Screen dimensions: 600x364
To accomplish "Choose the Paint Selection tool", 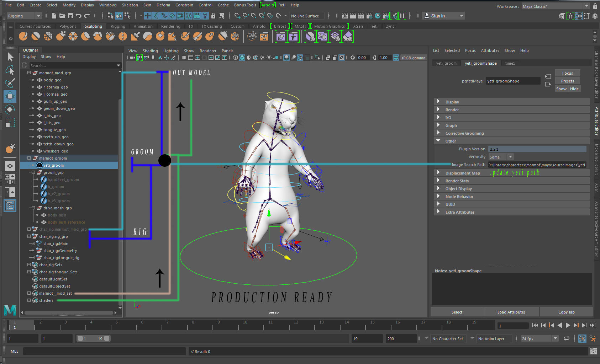I will click(x=10, y=83).
